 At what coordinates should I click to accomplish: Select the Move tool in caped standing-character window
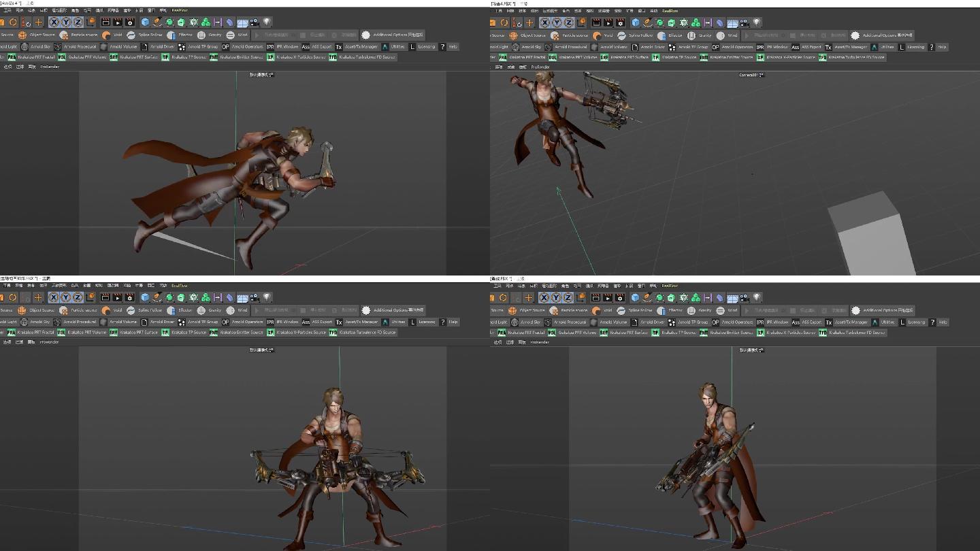pyautogui.click(x=529, y=297)
